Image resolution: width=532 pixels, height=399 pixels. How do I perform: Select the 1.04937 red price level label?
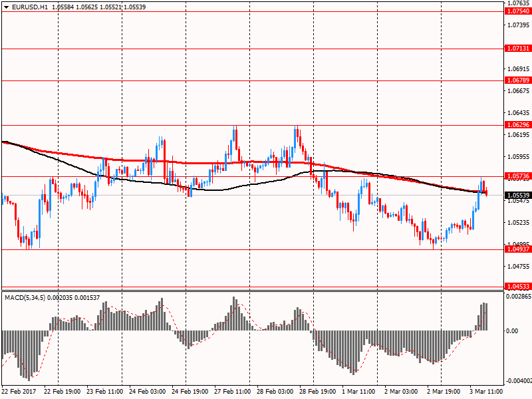coord(518,249)
